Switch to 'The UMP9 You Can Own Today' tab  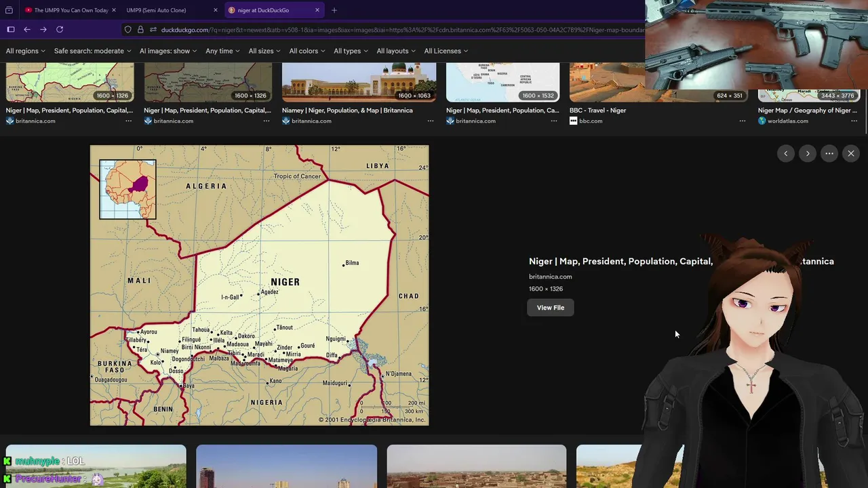71,10
